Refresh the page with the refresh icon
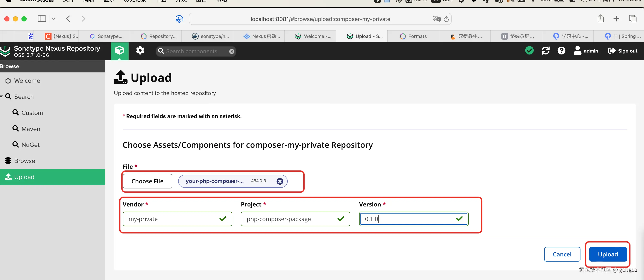Image resolution: width=644 pixels, height=280 pixels. 545,51
